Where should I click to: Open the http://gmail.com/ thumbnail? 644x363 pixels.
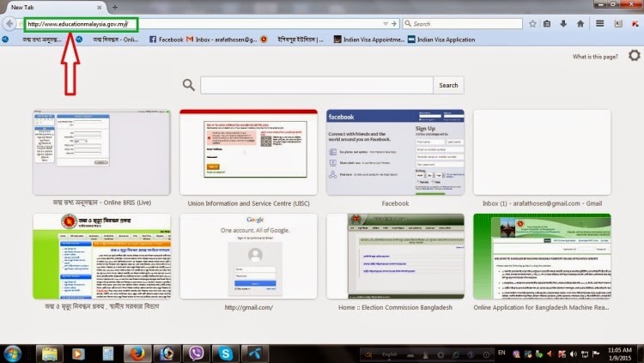[248, 257]
